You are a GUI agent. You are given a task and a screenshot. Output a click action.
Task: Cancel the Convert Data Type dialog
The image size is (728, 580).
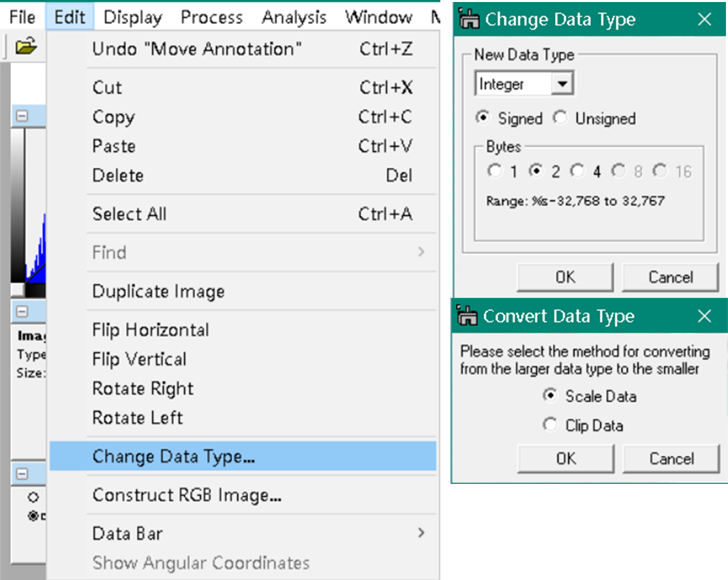[671, 459]
